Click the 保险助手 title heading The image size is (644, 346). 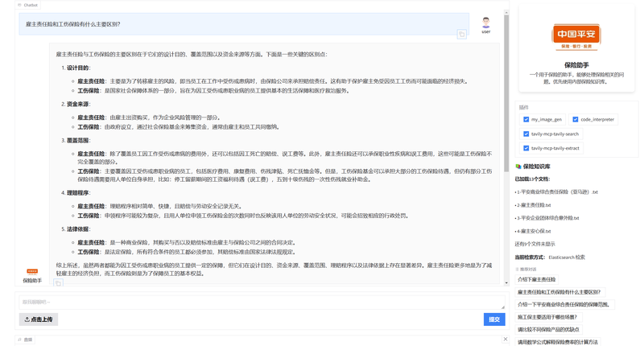tap(576, 65)
